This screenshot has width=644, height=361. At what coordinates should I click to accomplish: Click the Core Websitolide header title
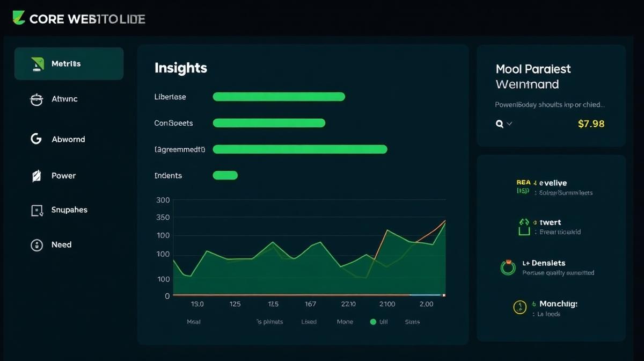coord(87,19)
